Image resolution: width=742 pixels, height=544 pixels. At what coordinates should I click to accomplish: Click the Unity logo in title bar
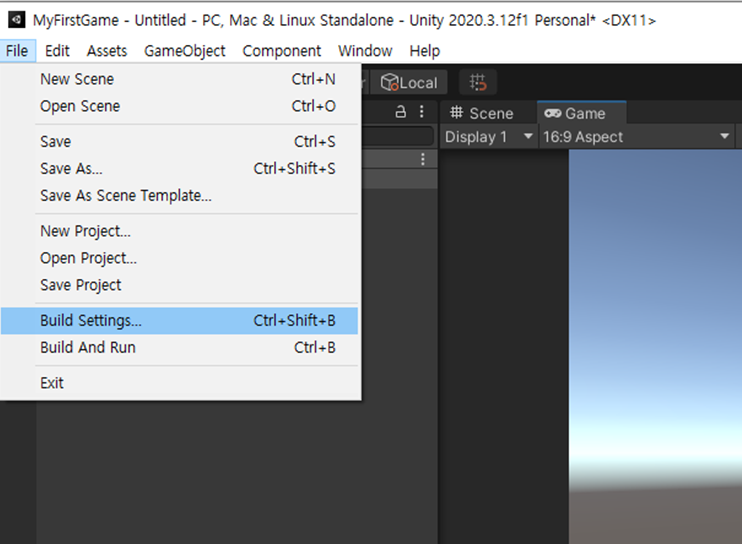point(17,20)
